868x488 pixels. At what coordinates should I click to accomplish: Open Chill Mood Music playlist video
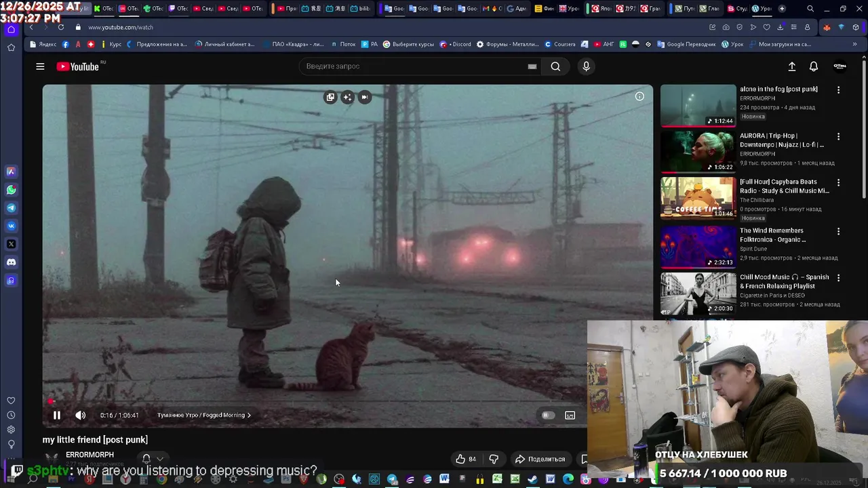coord(698,293)
